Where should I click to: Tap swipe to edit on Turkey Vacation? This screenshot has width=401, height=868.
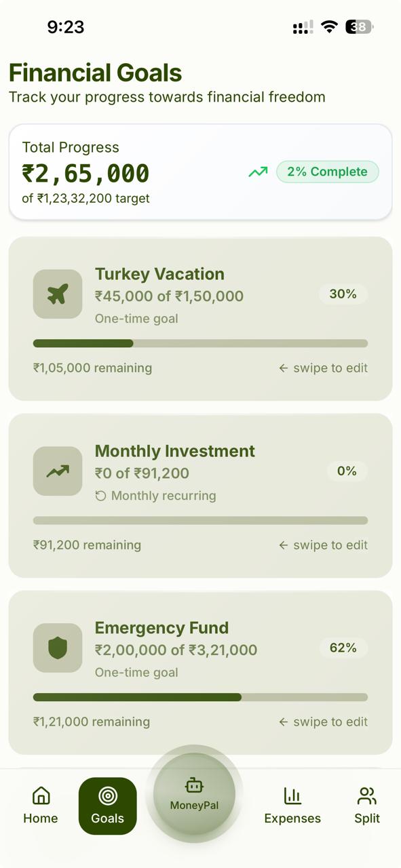323,368
